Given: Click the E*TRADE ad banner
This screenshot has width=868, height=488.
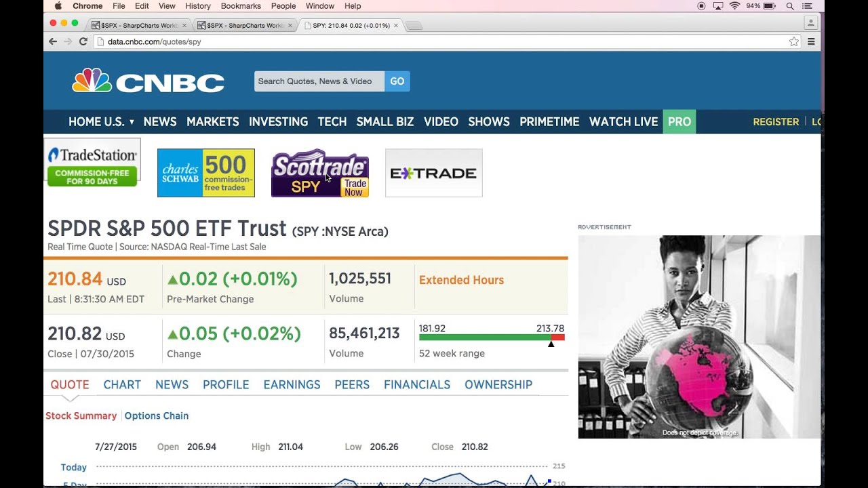Looking at the screenshot, I should click(434, 173).
